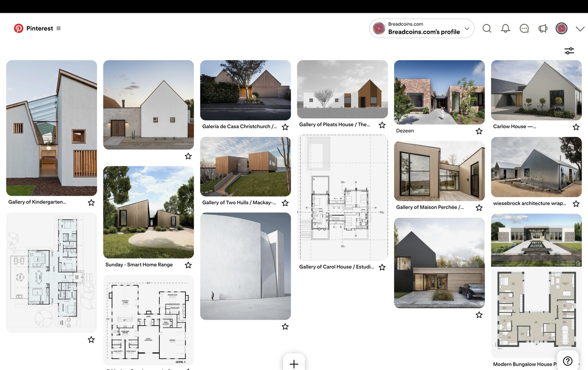The width and height of the screenshot is (588, 370).
Task: Open the black house with classic car image
Action: pos(440,263)
